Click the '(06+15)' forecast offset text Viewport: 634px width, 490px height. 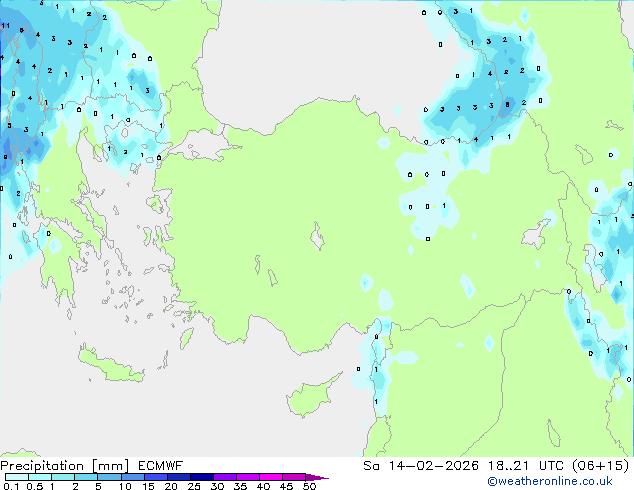[601, 466]
